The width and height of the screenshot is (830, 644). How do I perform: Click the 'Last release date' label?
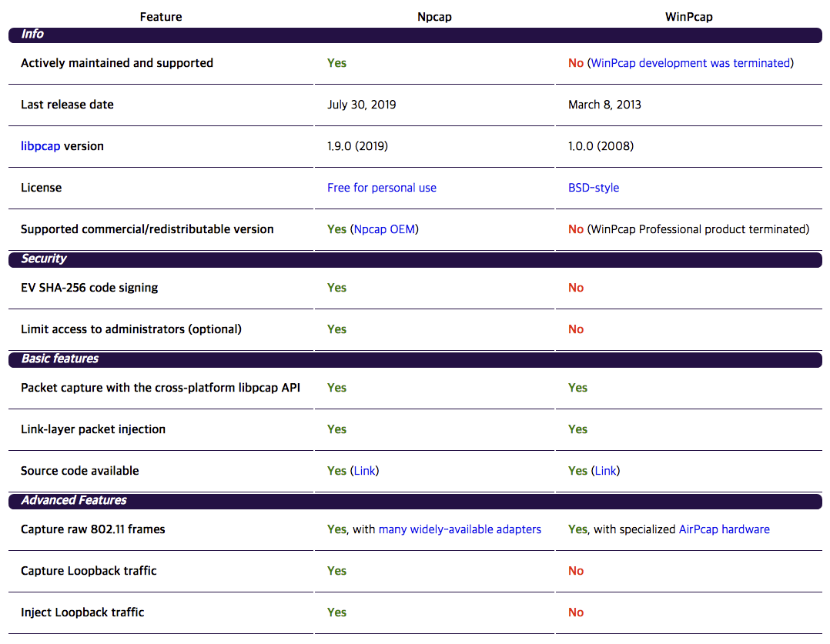67,105
